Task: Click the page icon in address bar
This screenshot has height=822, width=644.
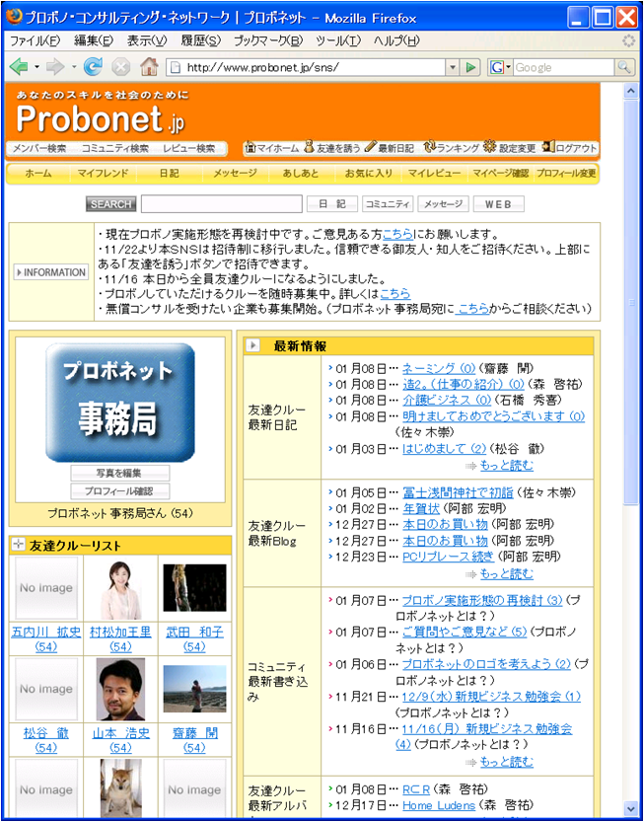Action: pyautogui.click(x=177, y=67)
